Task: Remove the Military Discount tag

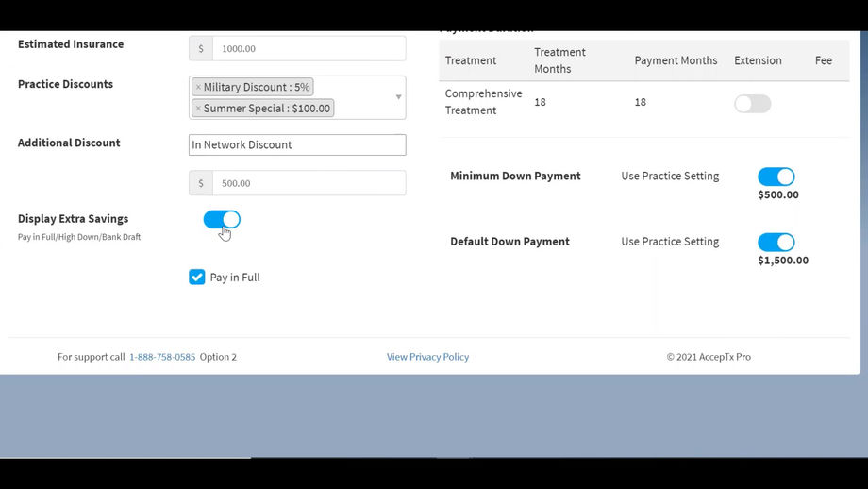Action: (198, 87)
